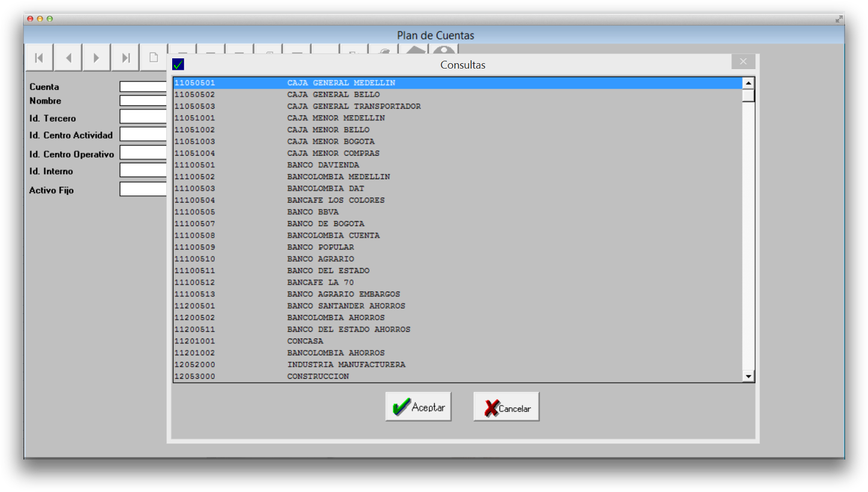The width and height of the screenshot is (868, 492).
Task: Focus the Activo Fijo input field
Action: point(143,189)
